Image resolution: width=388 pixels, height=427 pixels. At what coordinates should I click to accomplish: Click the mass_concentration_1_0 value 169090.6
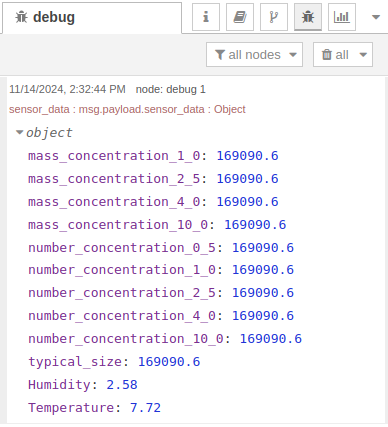[x=248, y=156]
